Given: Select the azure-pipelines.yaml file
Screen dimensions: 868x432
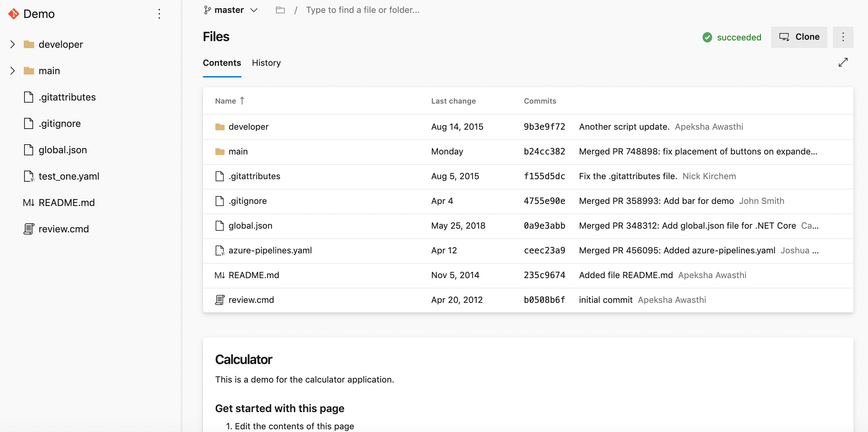Looking at the screenshot, I should pyautogui.click(x=270, y=250).
